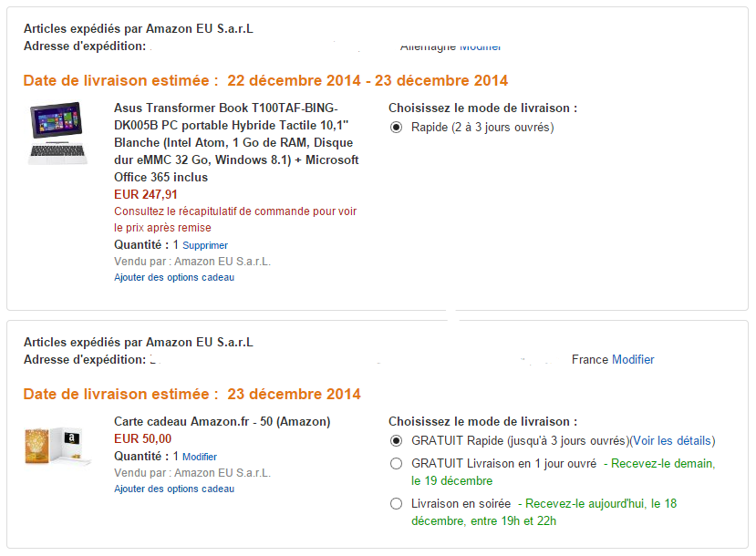The width and height of the screenshot is (756, 556).
Task: Click Modifier beside France shipping address
Action: pos(633,359)
